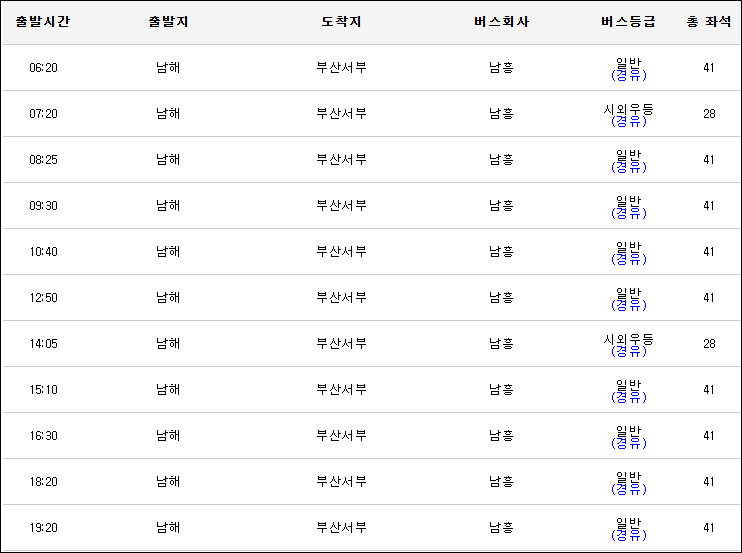The height and width of the screenshot is (553, 742).
Task: Open the (경유) link in the 19:20 row
Action: pos(628,535)
